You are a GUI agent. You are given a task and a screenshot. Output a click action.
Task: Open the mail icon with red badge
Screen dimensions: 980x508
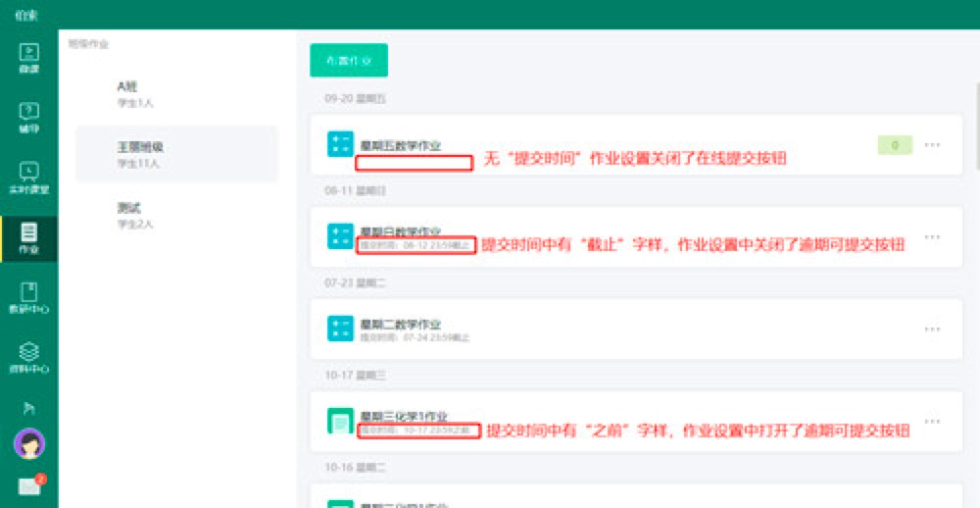point(30,484)
